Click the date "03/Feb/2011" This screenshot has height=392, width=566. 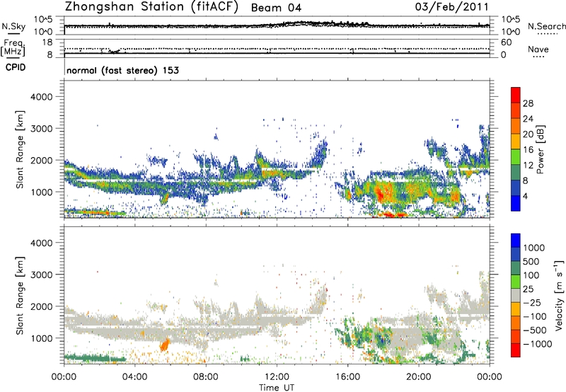[x=452, y=6]
